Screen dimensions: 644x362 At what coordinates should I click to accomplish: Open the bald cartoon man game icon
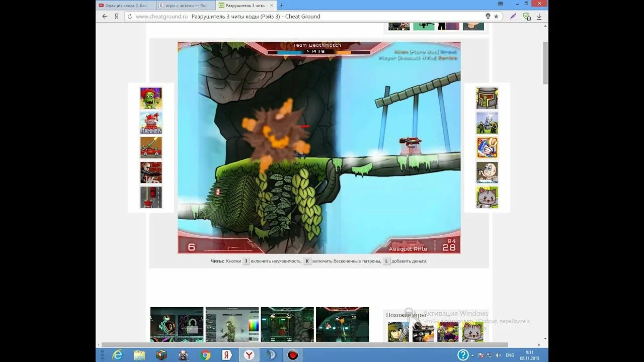487,172
